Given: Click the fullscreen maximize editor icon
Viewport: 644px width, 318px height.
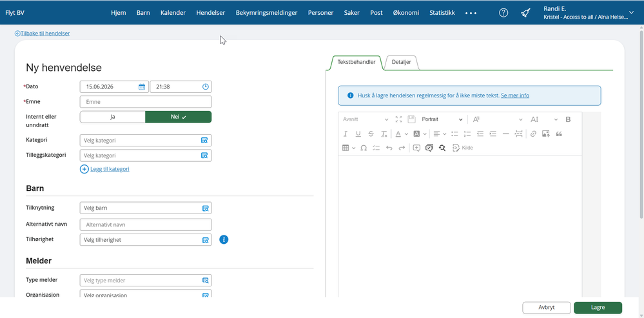Looking at the screenshot, I should pos(398,119).
